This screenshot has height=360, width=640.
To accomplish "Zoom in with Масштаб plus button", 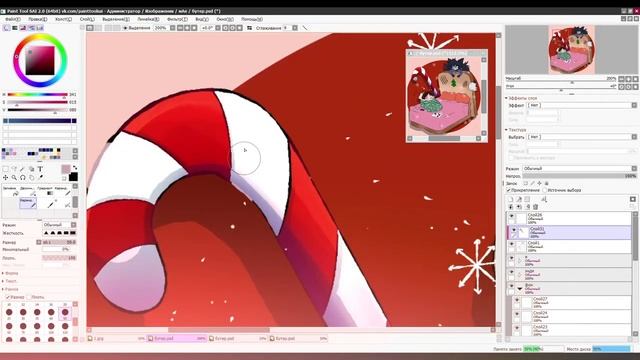I will pos(629,79).
